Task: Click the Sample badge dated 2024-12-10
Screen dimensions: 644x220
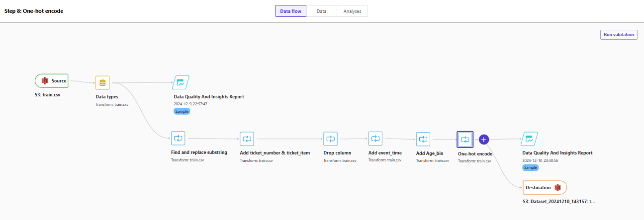Action: pyautogui.click(x=531, y=168)
